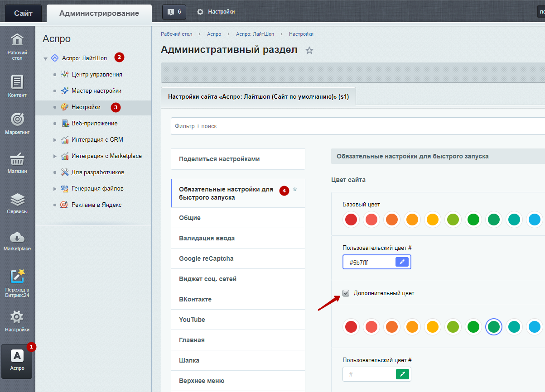Open the Аспро sidebar section
Viewport: 545px width, 392px height.
point(17,361)
